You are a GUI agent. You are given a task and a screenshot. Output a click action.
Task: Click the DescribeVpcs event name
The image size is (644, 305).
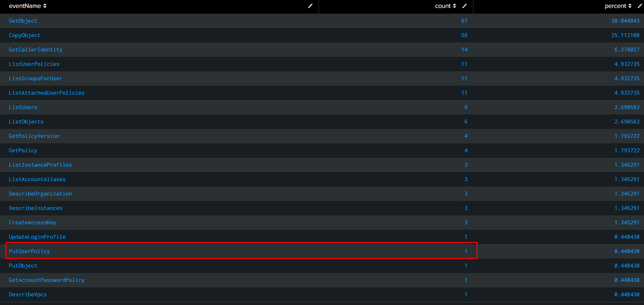click(x=28, y=295)
